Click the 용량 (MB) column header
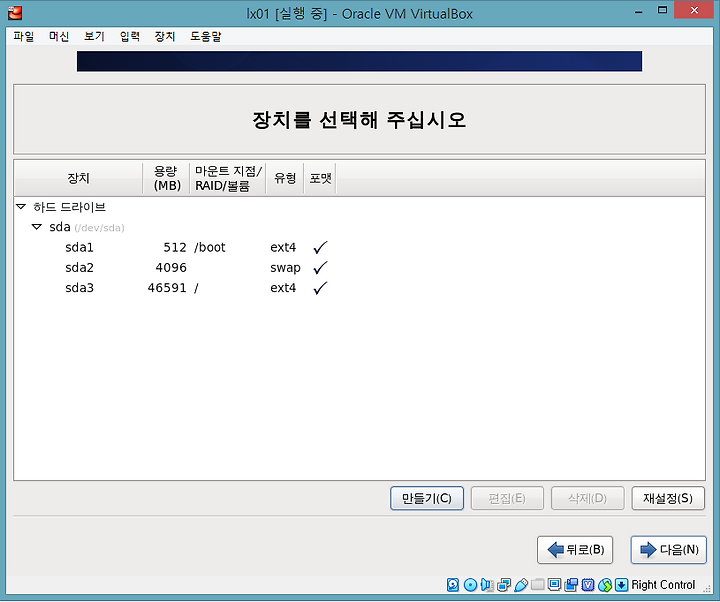The width and height of the screenshot is (720, 602). 166,178
